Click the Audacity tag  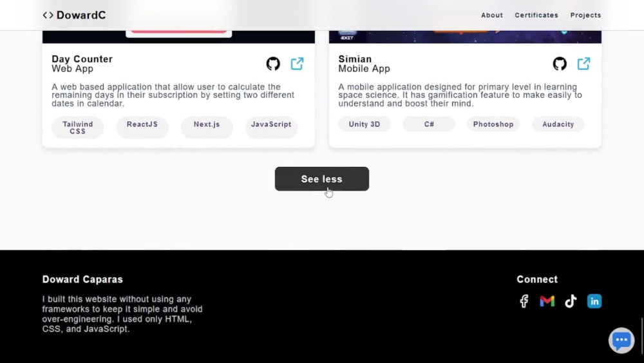pyautogui.click(x=558, y=124)
